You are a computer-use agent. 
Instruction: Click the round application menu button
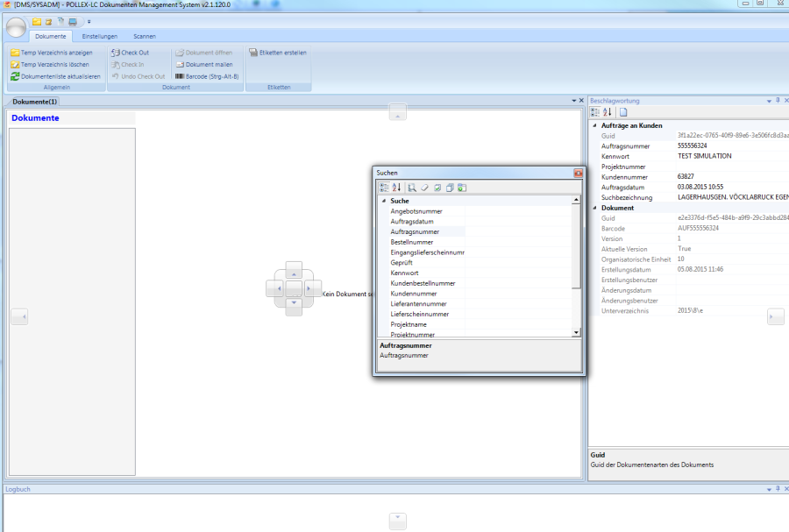pos(16,27)
